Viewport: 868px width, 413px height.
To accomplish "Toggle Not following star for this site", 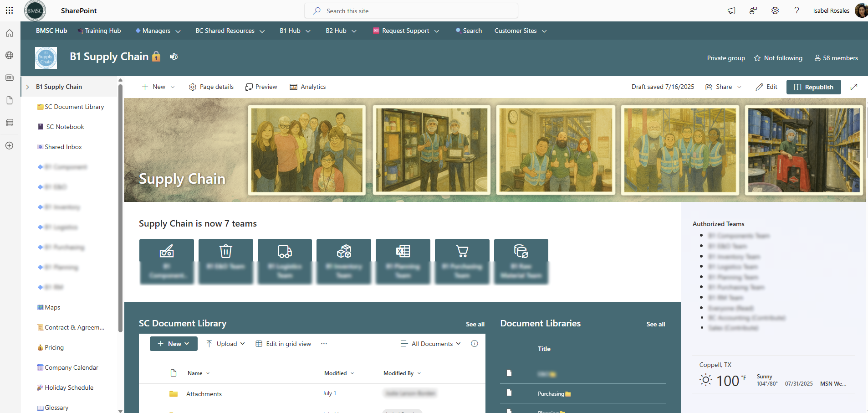I will [778, 58].
